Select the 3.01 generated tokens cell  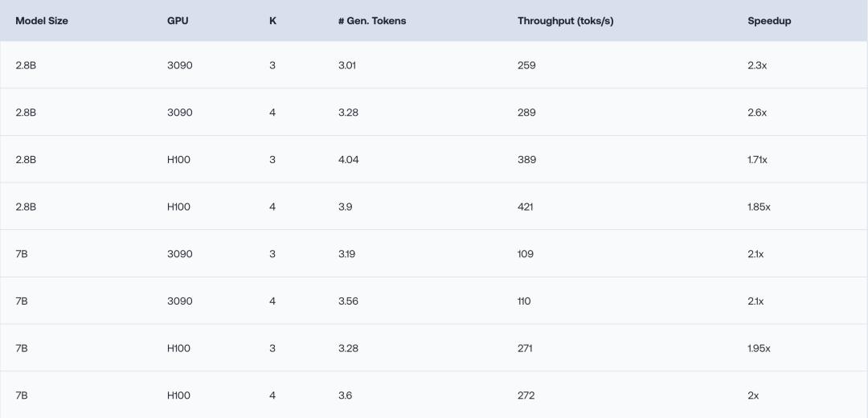347,65
